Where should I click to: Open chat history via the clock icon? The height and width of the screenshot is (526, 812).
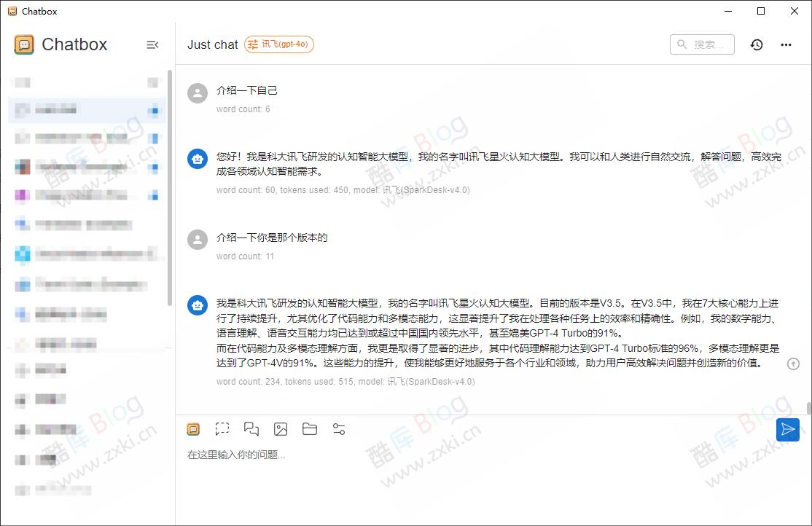[757, 44]
